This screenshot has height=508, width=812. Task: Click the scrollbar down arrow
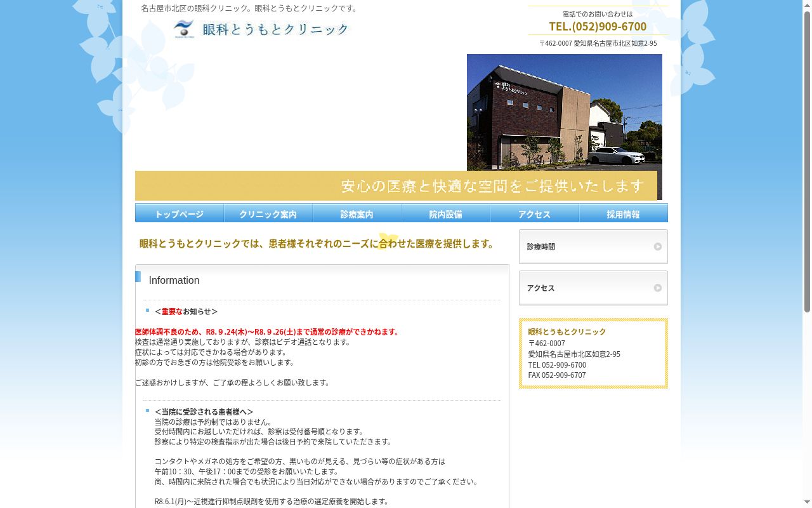[x=807, y=503]
